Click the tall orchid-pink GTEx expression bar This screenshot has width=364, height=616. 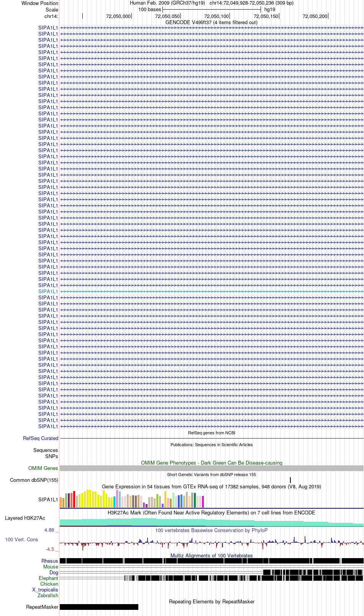tap(117, 499)
